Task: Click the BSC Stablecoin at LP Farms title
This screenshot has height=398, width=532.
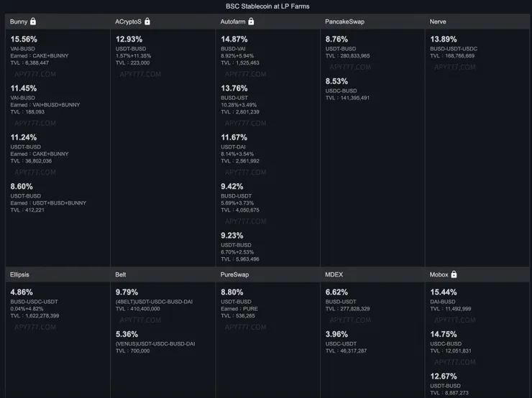Action: click(x=267, y=6)
